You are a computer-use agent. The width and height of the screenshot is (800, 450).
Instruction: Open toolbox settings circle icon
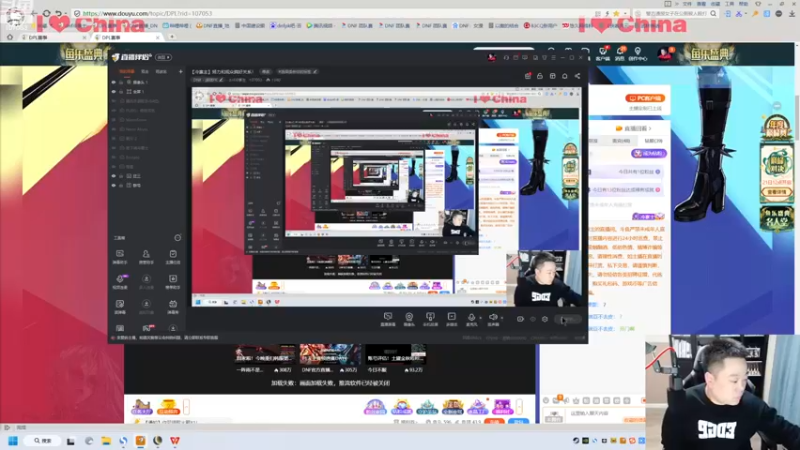pyautogui.click(x=178, y=238)
